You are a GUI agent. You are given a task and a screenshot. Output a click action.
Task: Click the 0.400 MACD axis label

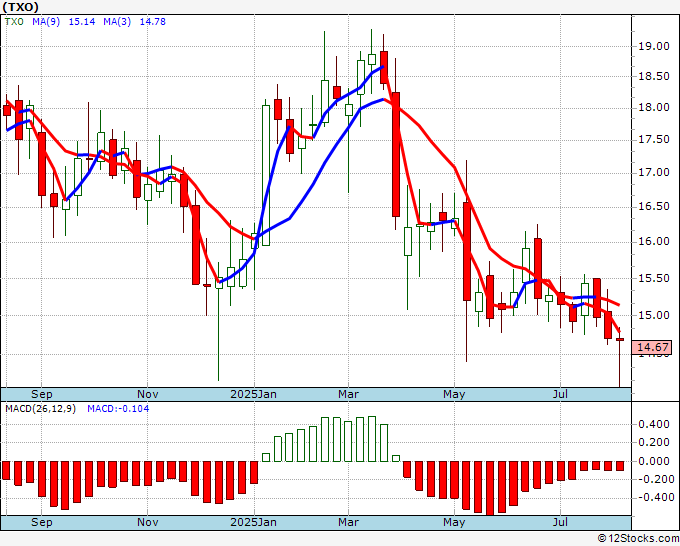pyautogui.click(x=654, y=424)
